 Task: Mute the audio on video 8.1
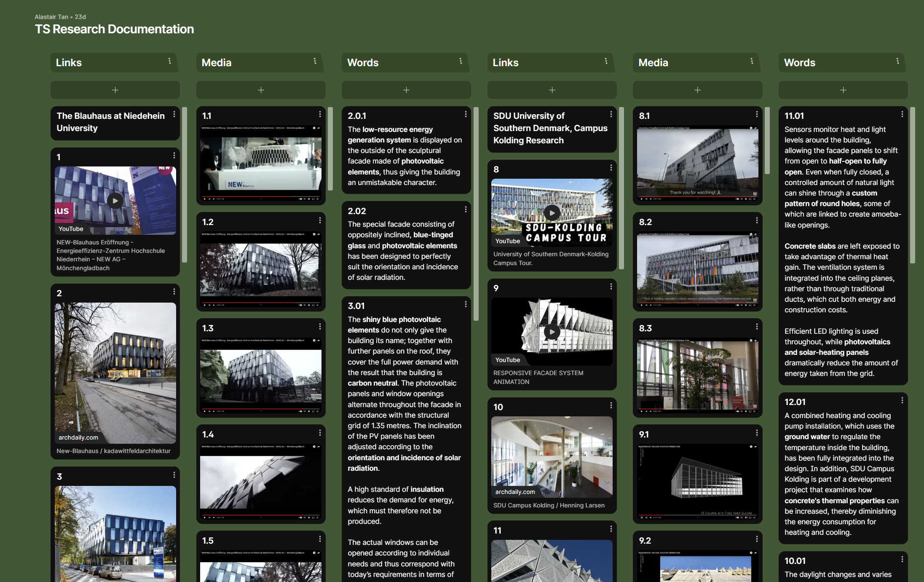651,199
